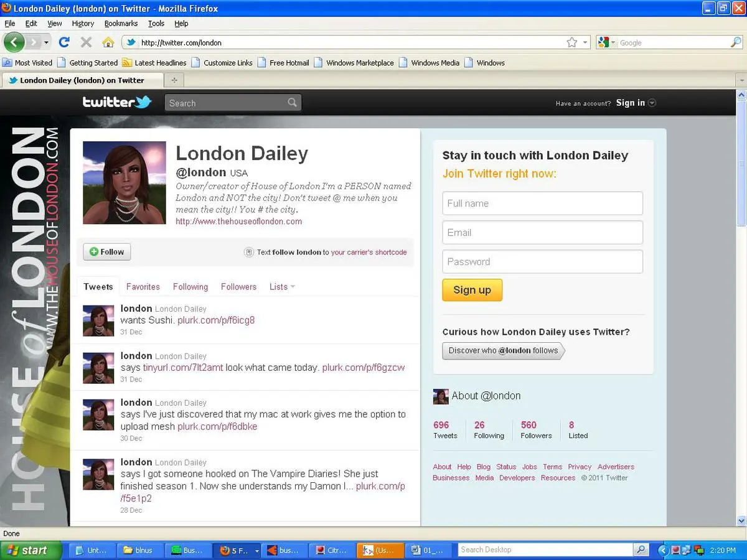The height and width of the screenshot is (560, 747).
Task: Open the Windows Media bookmark
Action: tap(430, 63)
